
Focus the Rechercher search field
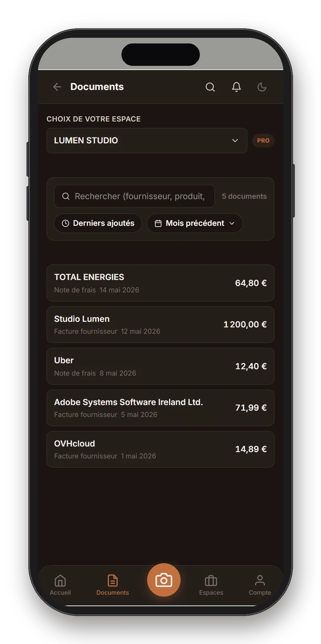(134, 196)
